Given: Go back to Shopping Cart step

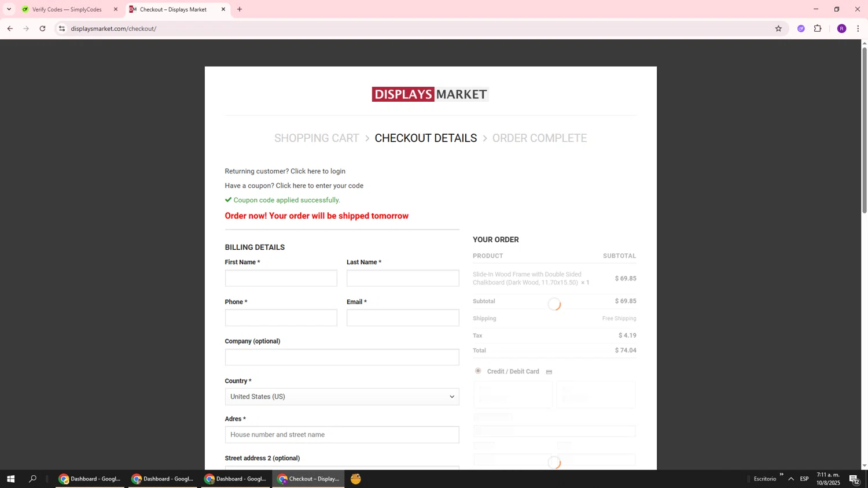Looking at the screenshot, I should 317,138.
